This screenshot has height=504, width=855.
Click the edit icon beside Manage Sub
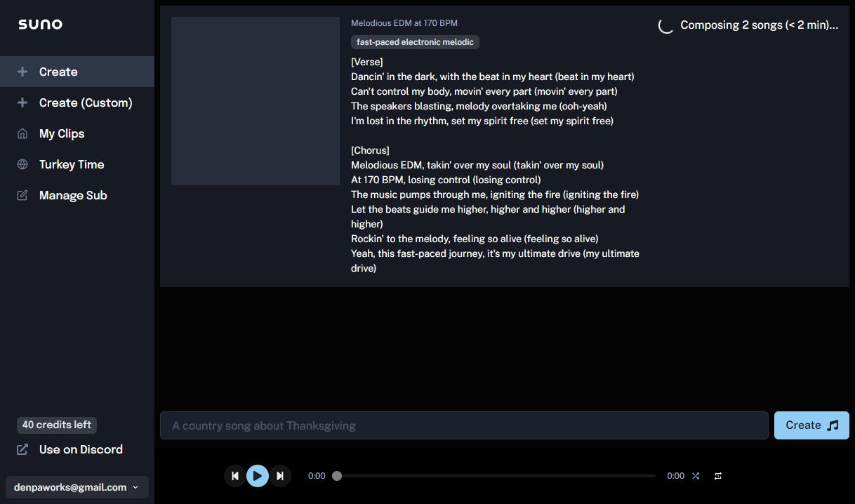[22, 195]
